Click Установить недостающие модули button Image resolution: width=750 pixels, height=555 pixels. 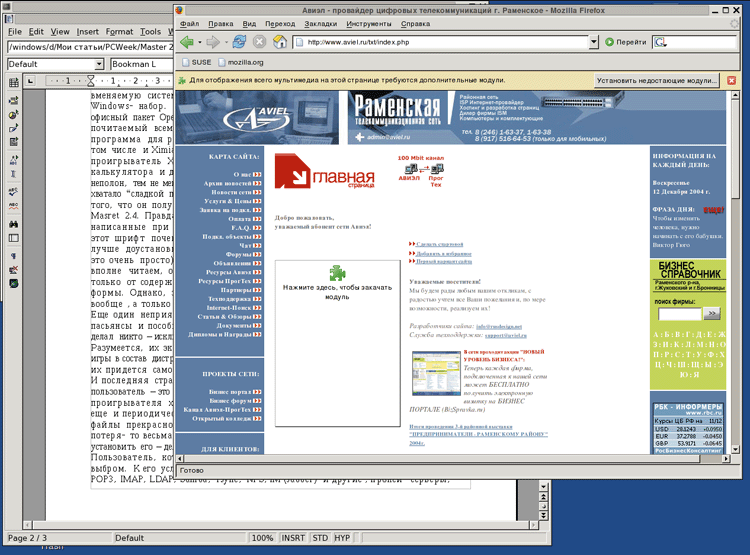(x=657, y=80)
